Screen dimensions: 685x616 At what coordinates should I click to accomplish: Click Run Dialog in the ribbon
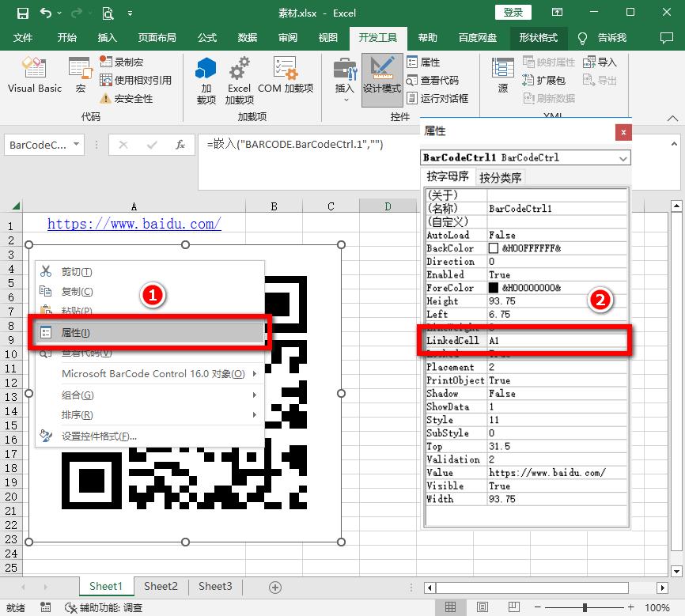[x=437, y=98]
